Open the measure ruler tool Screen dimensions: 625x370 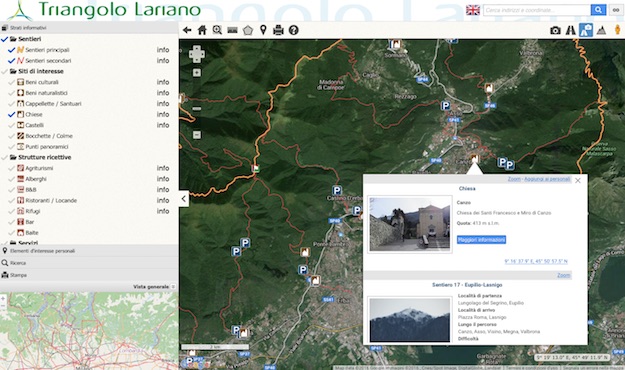click(x=232, y=30)
